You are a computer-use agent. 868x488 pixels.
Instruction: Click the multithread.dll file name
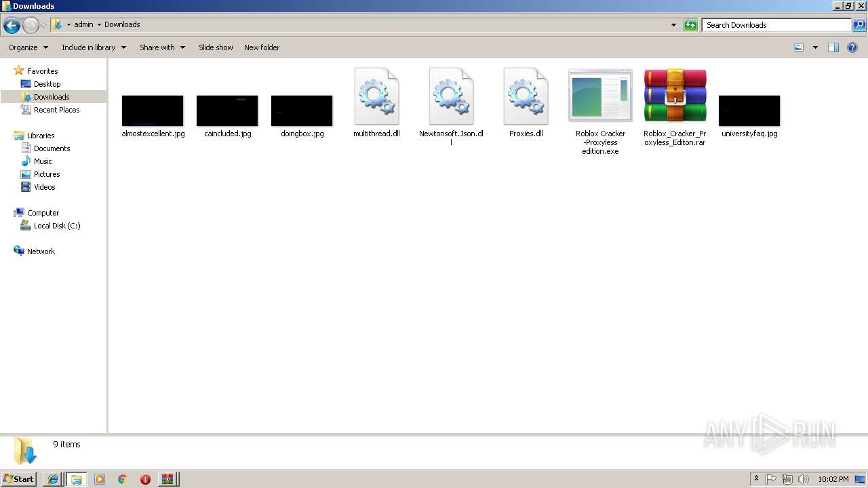coord(376,134)
